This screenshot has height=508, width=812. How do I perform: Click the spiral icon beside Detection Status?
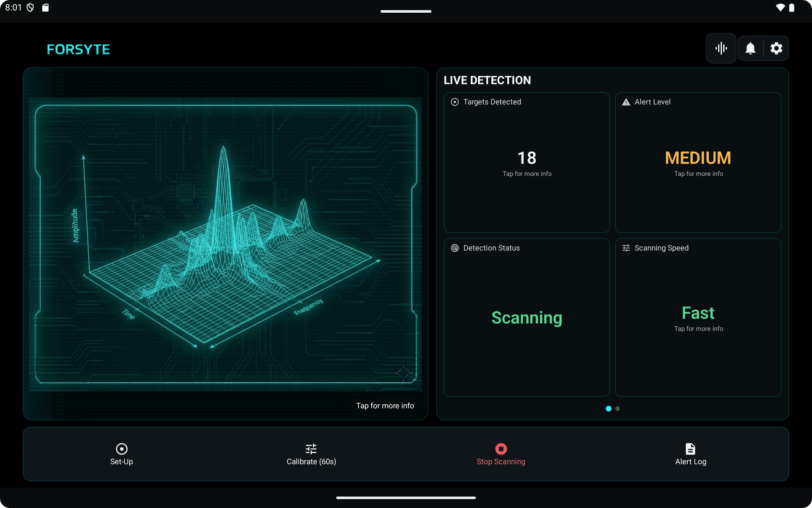pyautogui.click(x=454, y=248)
